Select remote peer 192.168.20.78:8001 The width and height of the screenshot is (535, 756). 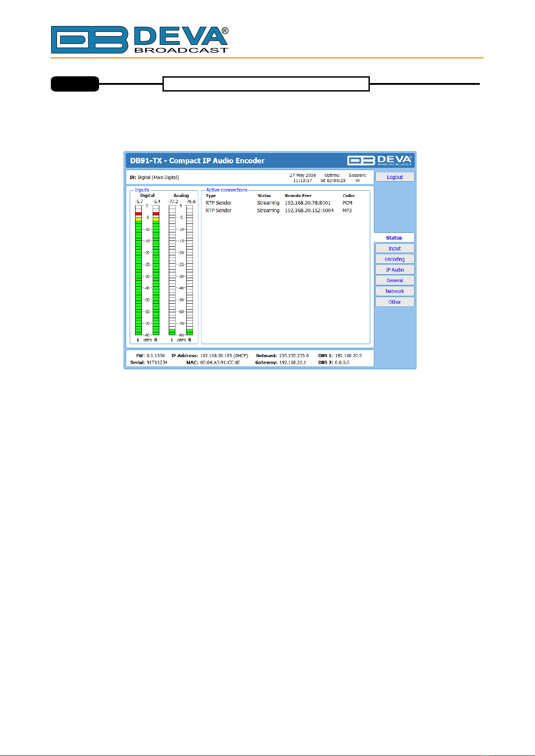click(x=307, y=203)
